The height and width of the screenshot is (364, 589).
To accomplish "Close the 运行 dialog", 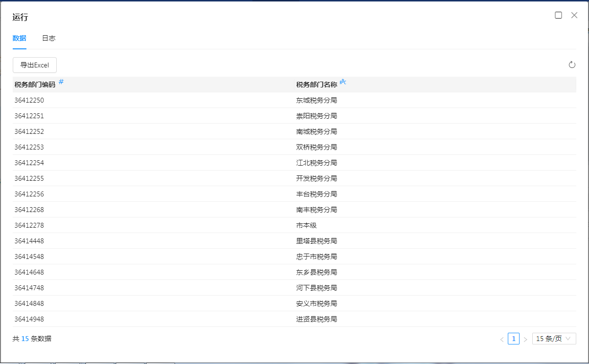I will click(x=574, y=15).
